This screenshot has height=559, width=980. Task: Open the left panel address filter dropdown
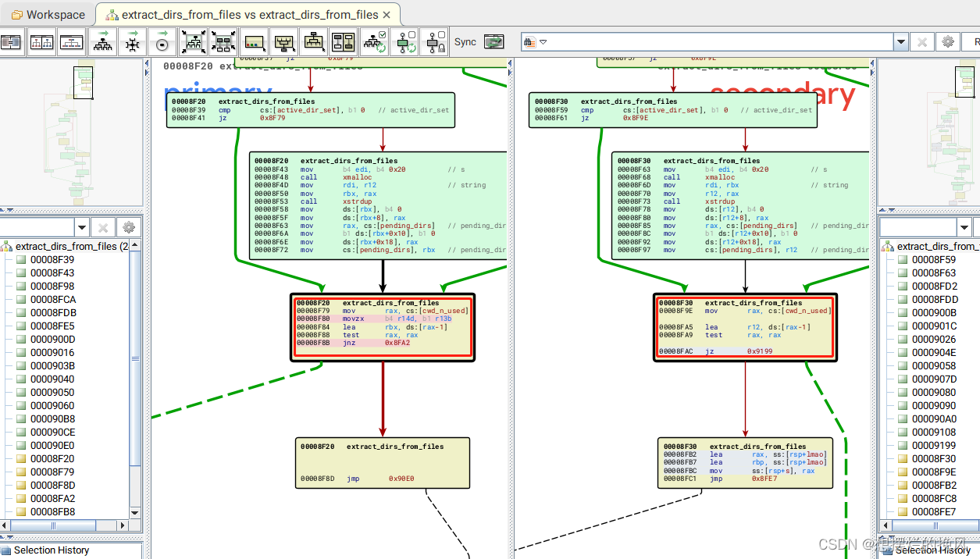click(83, 226)
